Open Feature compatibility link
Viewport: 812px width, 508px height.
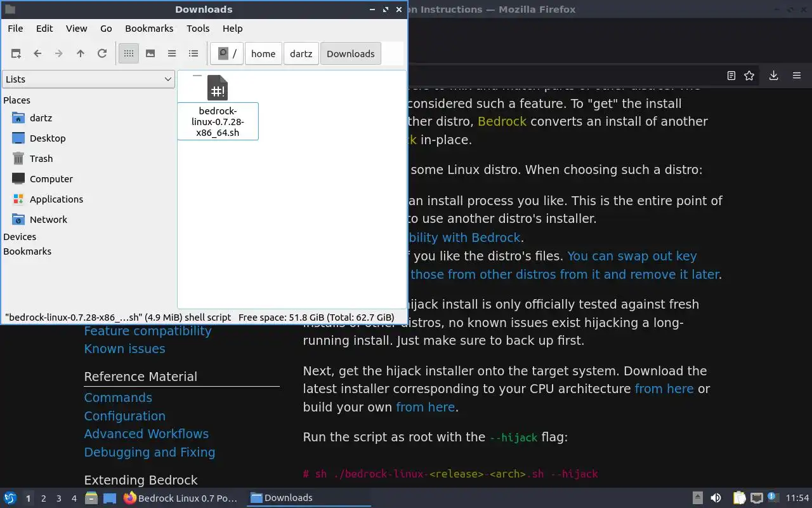(148, 331)
